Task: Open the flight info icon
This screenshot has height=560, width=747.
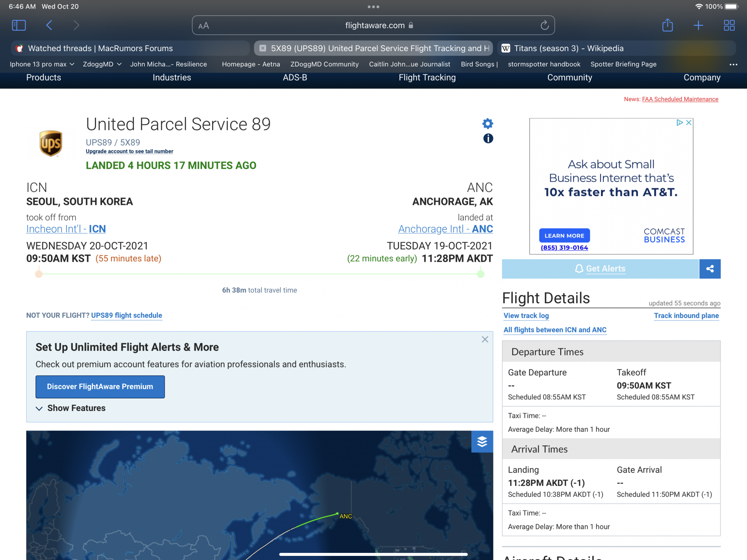Action: pyautogui.click(x=488, y=139)
